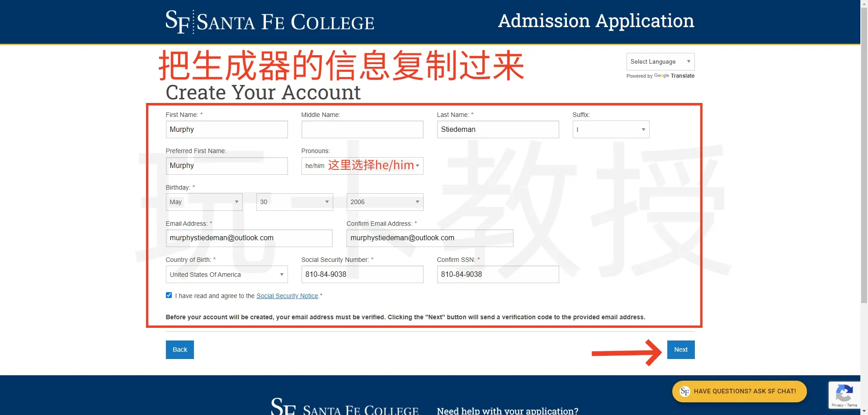
Task: Focus the empty Middle Name field
Action: [362, 130]
